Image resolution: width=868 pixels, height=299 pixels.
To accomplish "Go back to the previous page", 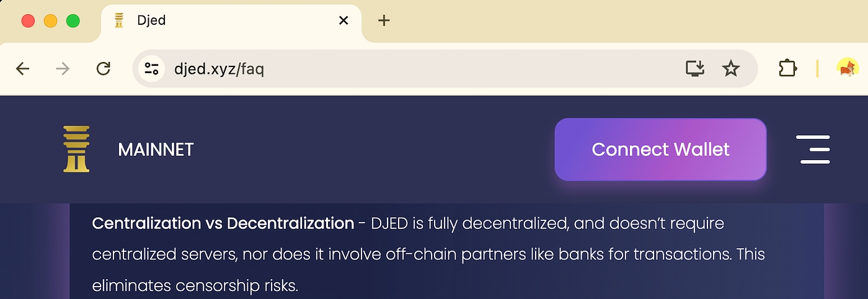I will tap(23, 69).
